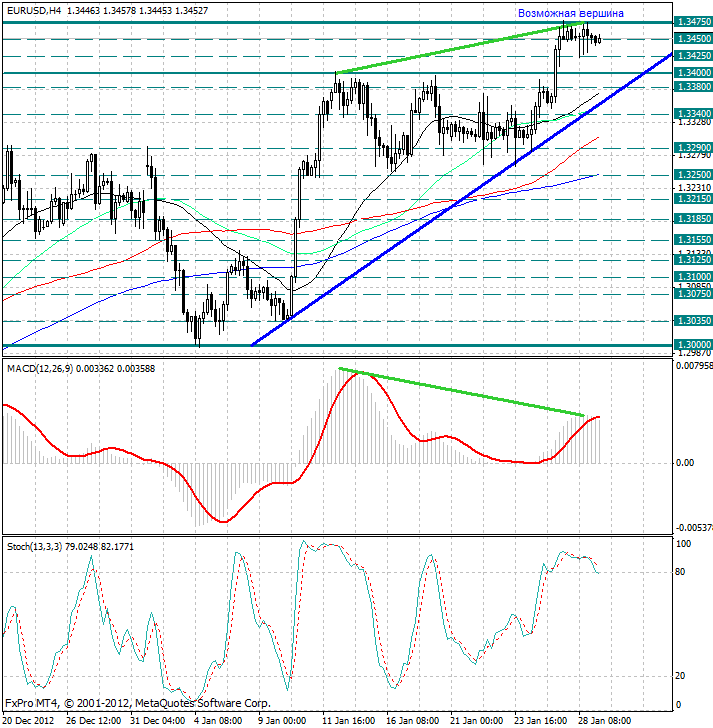This screenshot has width=713, height=728.
Task: Click the 1.31550 price level label
Action: [x=694, y=240]
